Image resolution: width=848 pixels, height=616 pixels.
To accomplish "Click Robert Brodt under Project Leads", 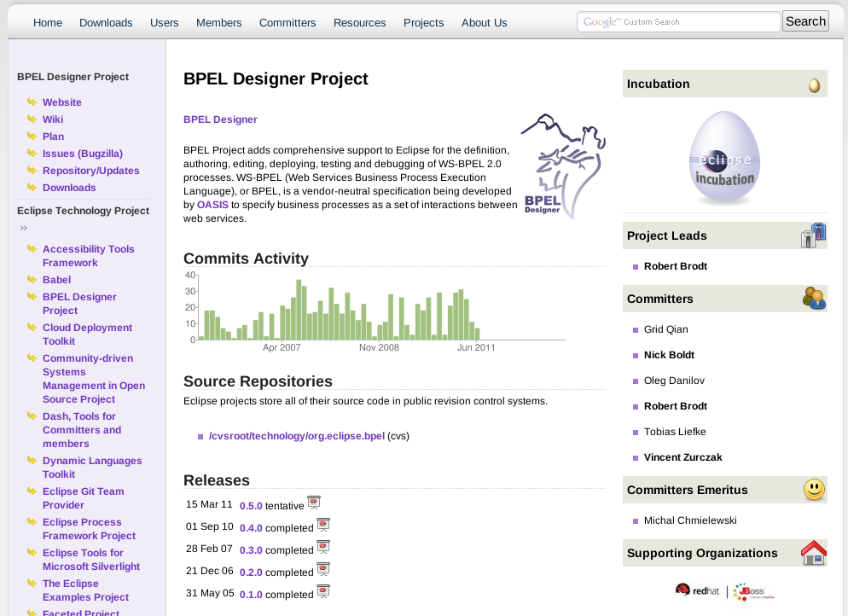I will [676, 266].
